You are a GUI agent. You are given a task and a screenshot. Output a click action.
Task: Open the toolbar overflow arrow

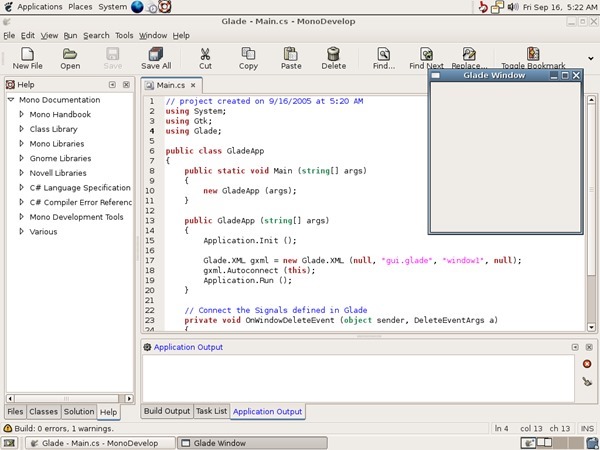[x=591, y=59]
